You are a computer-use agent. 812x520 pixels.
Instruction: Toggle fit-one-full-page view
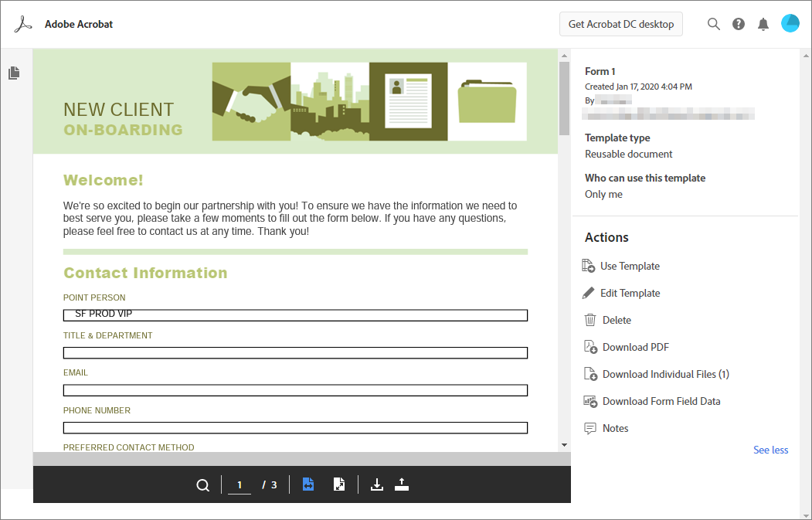click(x=339, y=484)
